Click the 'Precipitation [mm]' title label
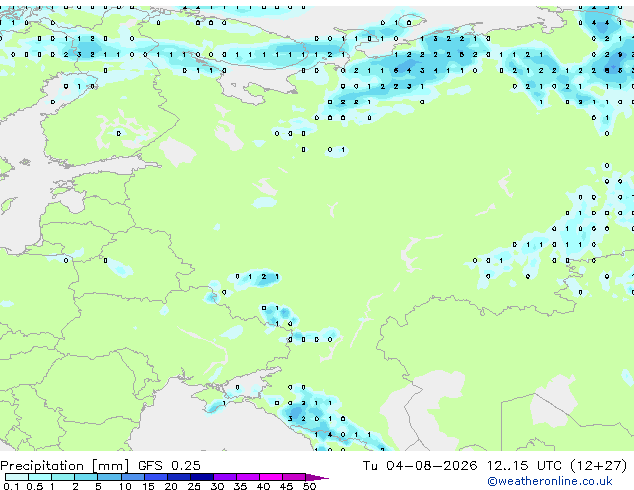The width and height of the screenshot is (634, 490). (x=65, y=466)
